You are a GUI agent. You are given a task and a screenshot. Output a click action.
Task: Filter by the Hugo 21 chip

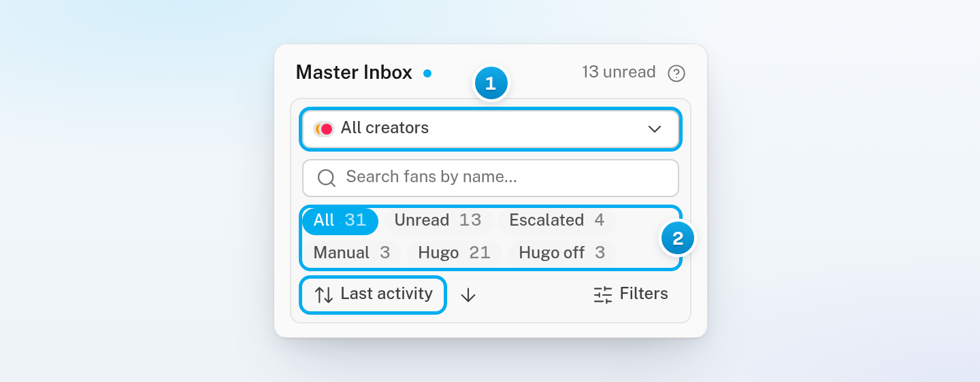click(454, 254)
